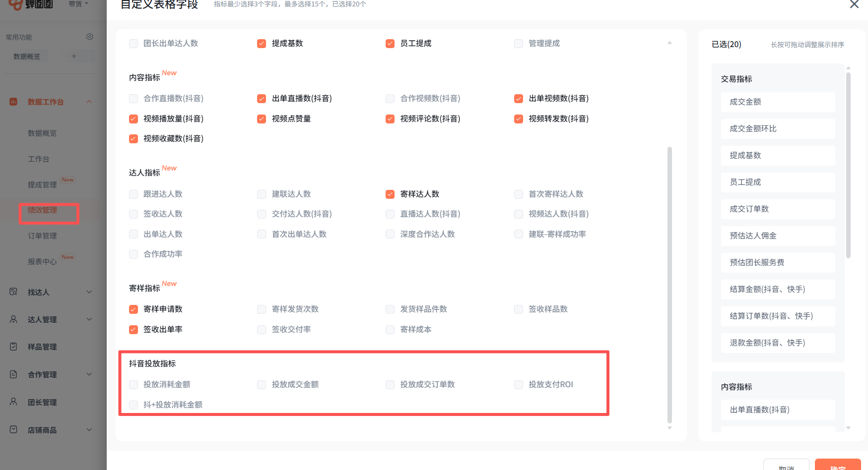Select the 成交金额 item in selected list

[778, 102]
